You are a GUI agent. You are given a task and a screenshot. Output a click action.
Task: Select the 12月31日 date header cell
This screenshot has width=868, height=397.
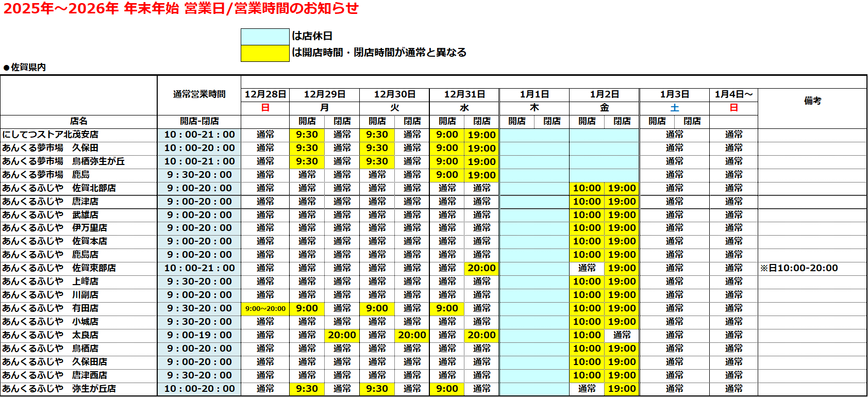pyautogui.click(x=464, y=94)
